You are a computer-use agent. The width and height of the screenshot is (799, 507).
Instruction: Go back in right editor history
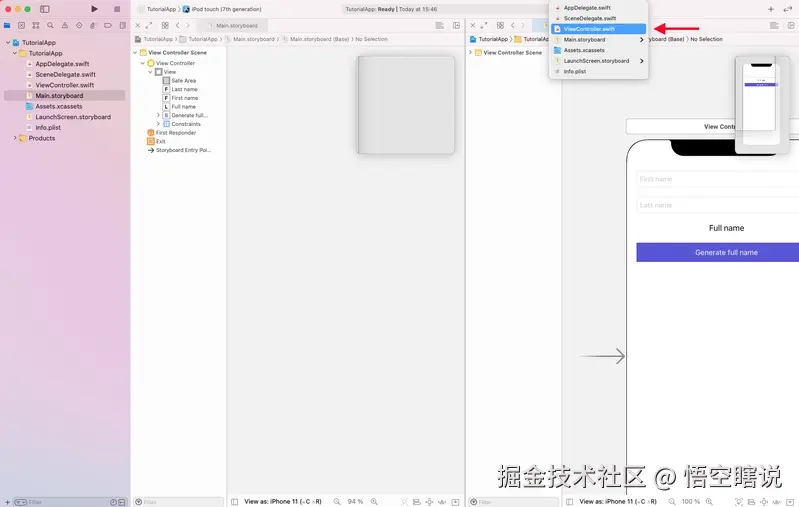coord(513,25)
